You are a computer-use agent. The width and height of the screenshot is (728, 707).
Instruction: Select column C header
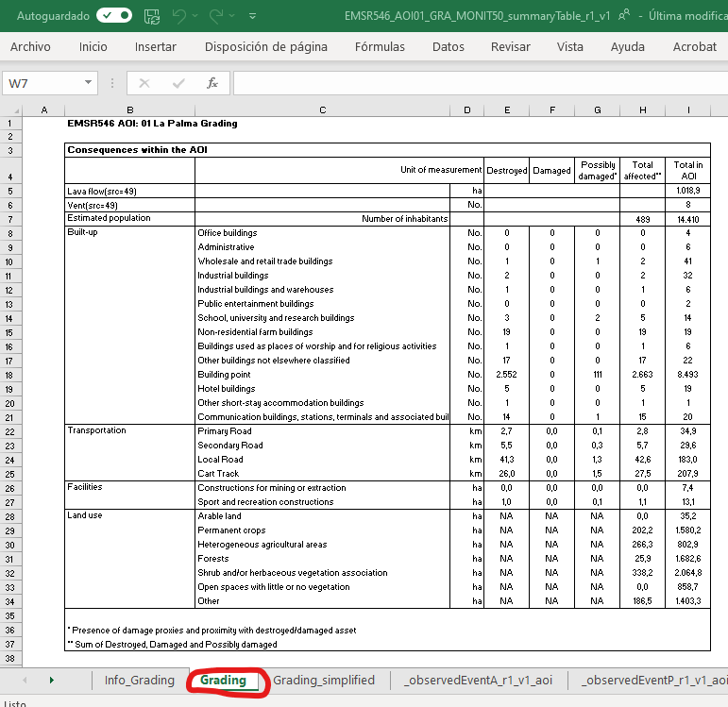pyautogui.click(x=323, y=110)
